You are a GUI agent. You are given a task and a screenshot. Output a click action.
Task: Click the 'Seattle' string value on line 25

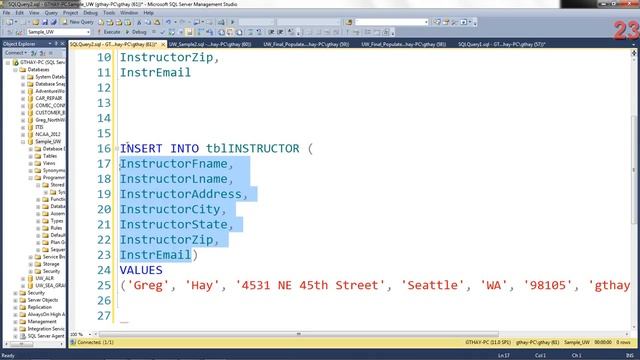click(432, 285)
